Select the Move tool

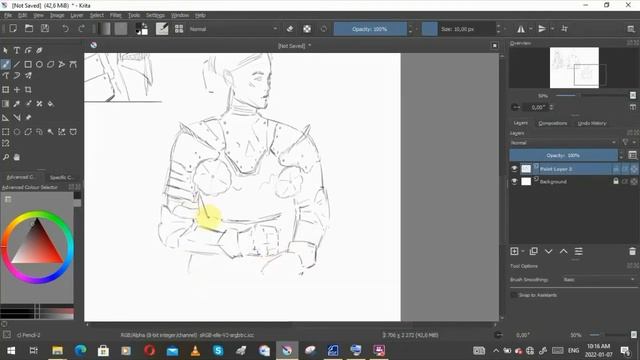17,89
